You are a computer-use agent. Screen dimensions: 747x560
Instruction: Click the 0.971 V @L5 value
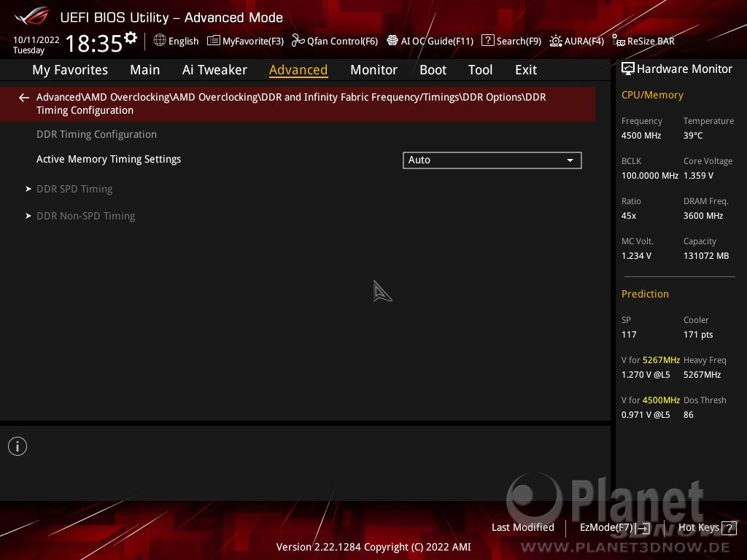[x=646, y=415]
